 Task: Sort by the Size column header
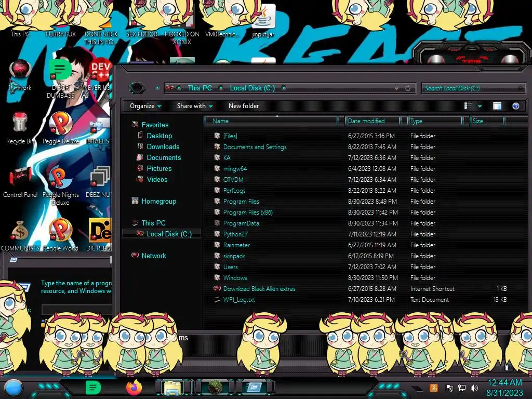pyautogui.click(x=487, y=121)
